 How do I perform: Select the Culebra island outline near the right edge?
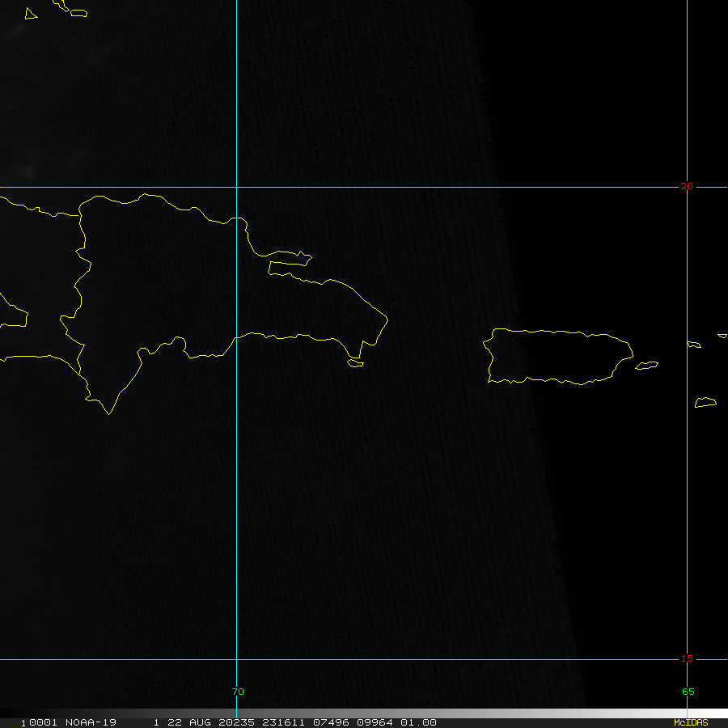point(693,345)
